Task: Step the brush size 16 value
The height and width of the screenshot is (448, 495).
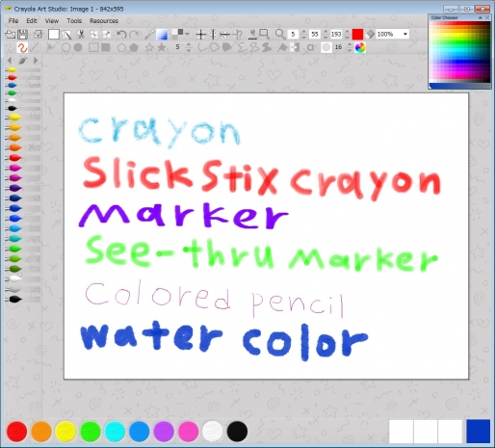Action: [x=350, y=48]
